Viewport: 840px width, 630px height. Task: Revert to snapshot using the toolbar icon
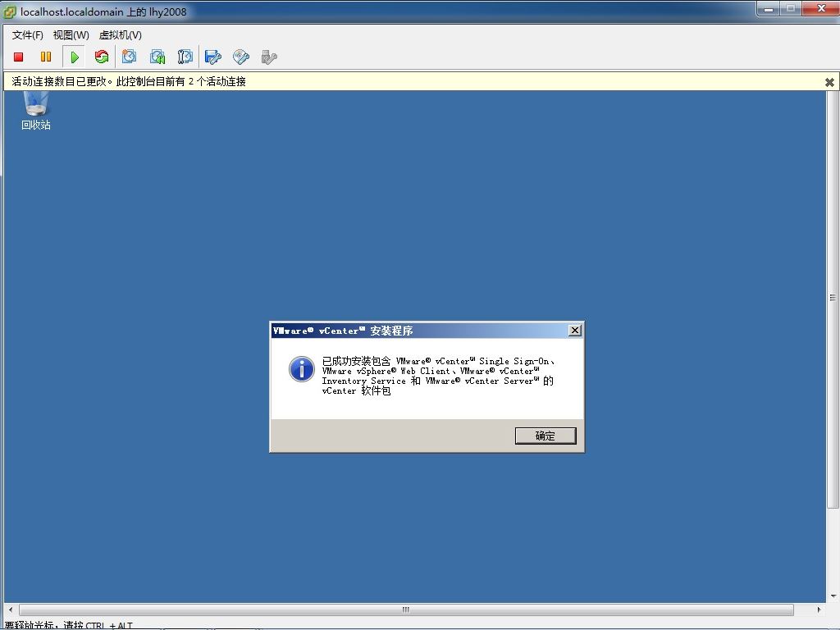pos(157,57)
